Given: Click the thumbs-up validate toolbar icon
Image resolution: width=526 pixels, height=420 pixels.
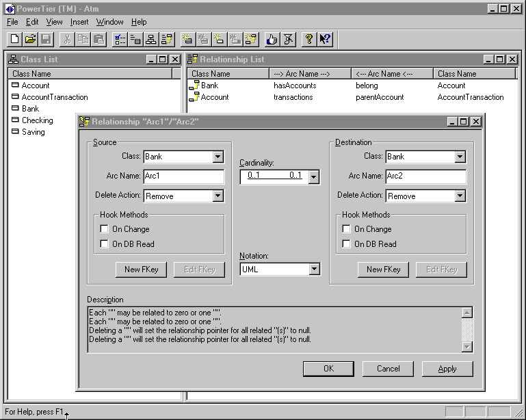Looking at the screenshot, I should click(272, 39).
